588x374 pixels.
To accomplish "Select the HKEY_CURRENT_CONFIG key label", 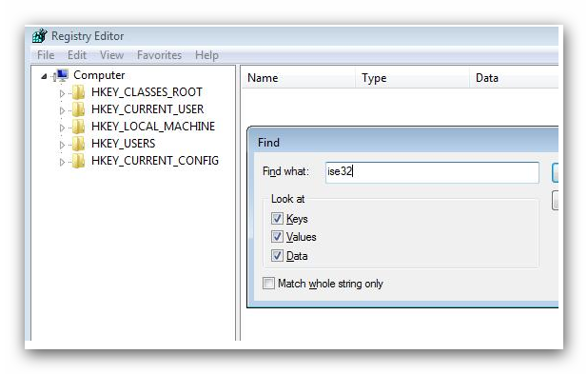I will point(155,161).
